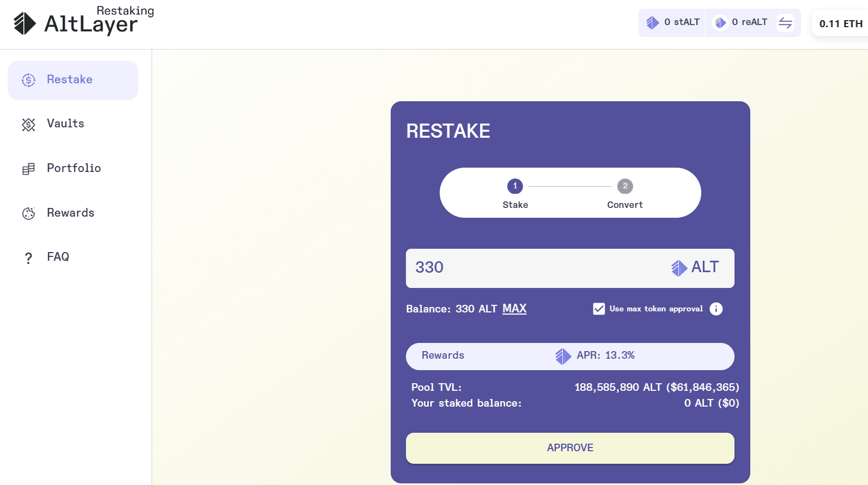868x485 pixels.
Task: Click the swap arrows icon near reALT
Action: pos(785,23)
